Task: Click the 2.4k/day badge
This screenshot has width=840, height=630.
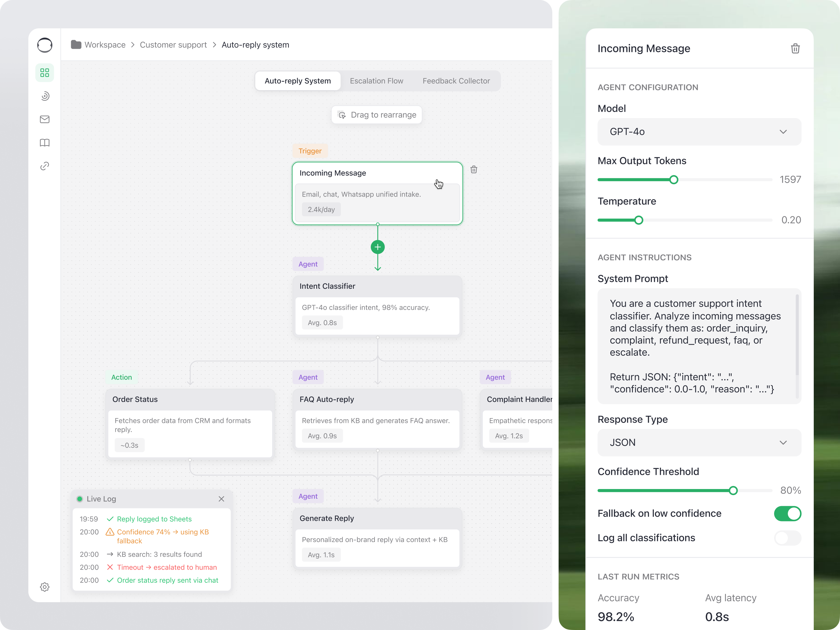Action: pyautogui.click(x=321, y=210)
